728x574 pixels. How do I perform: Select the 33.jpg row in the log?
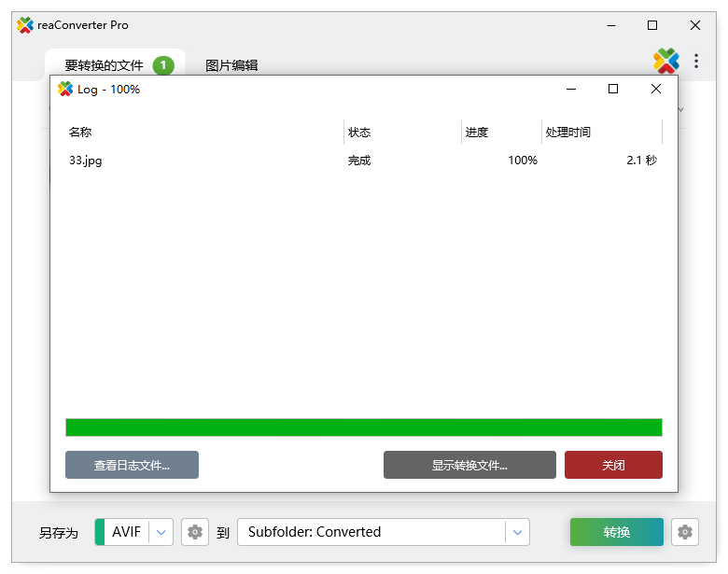364,161
